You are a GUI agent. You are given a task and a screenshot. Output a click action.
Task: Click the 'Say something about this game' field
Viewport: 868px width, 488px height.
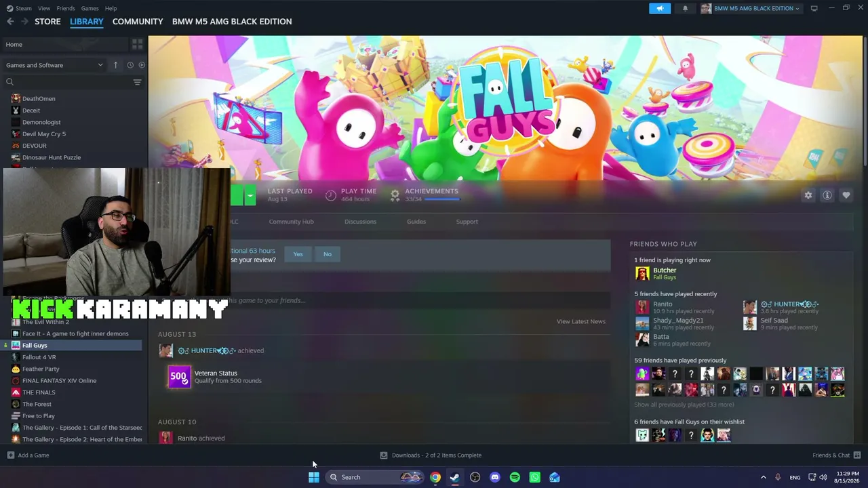383,300
